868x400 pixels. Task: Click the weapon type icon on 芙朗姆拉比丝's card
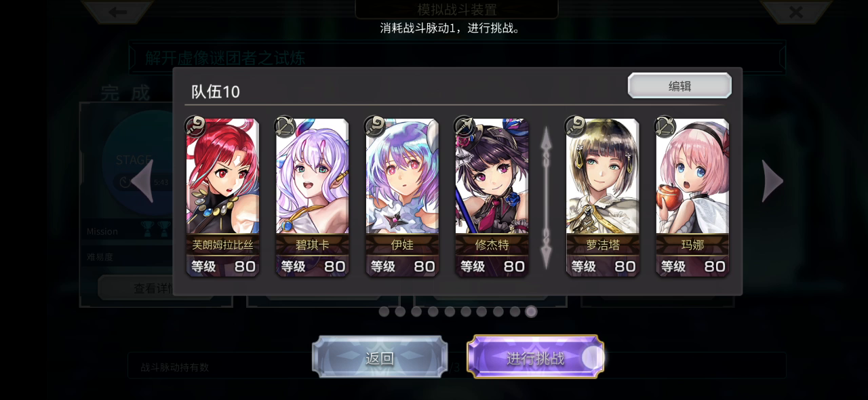tap(196, 126)
